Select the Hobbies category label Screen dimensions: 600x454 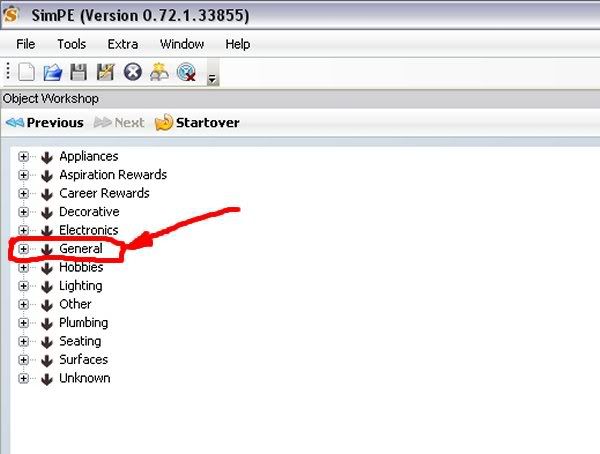pos(81,267)
